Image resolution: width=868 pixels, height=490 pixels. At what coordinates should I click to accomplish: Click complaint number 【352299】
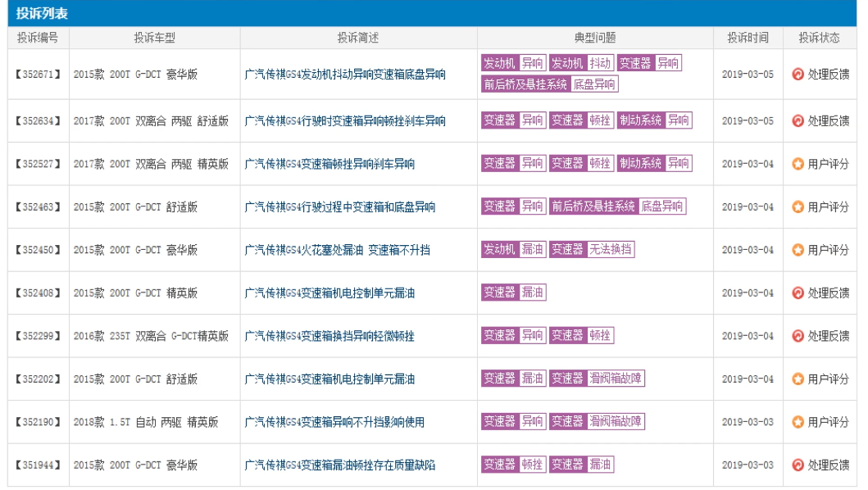click(x=38, y=336)
